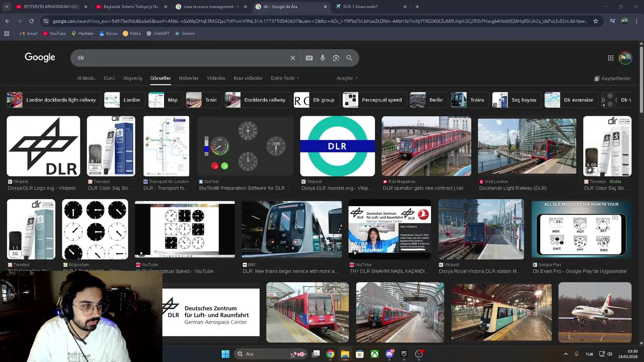Filter images by 'Saç boyası' chip
Viewport: 644px width, 362px height.
(x=516, y=100)
